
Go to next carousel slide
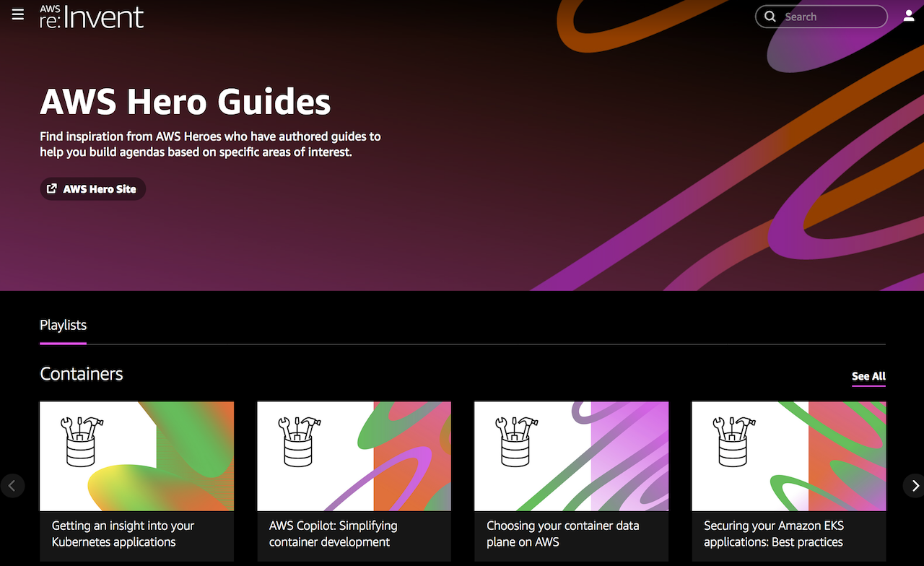pyautogui.click(x=914, y=486)
